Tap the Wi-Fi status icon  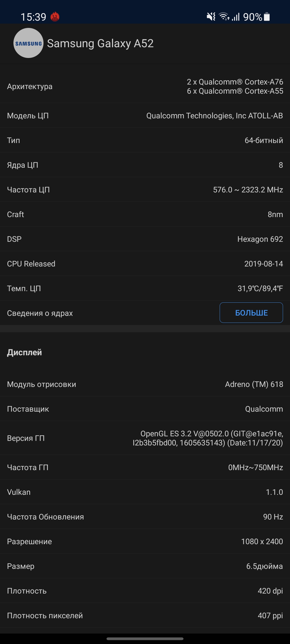click(x=224, y=17)
